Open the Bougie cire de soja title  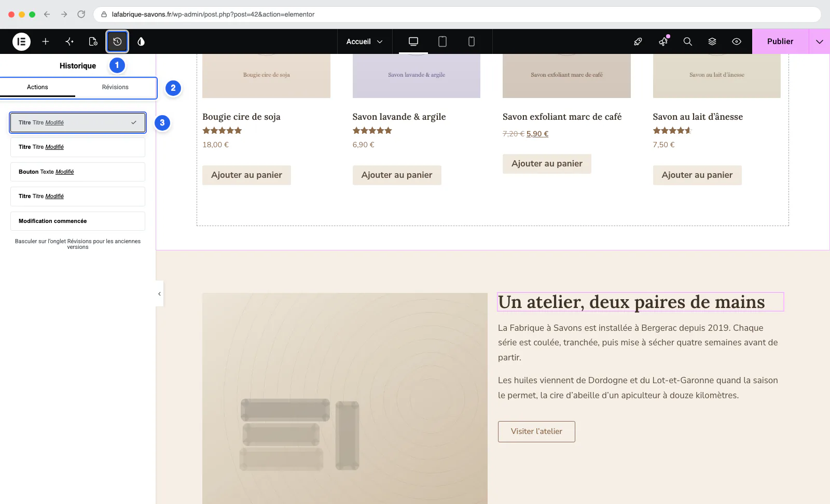(241, 117)
